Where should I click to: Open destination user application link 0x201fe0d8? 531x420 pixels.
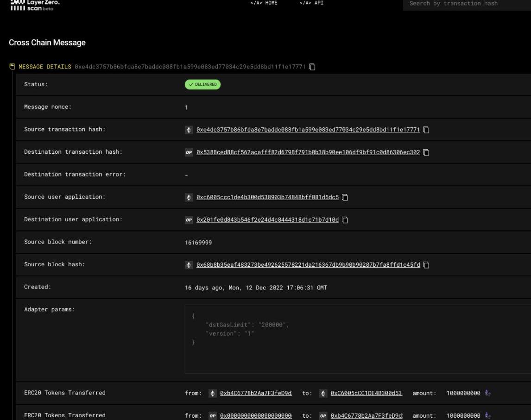point(267,220)
